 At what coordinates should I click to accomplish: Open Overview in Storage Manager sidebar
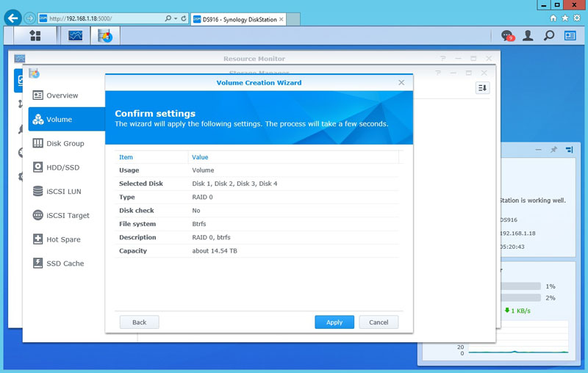62,95
